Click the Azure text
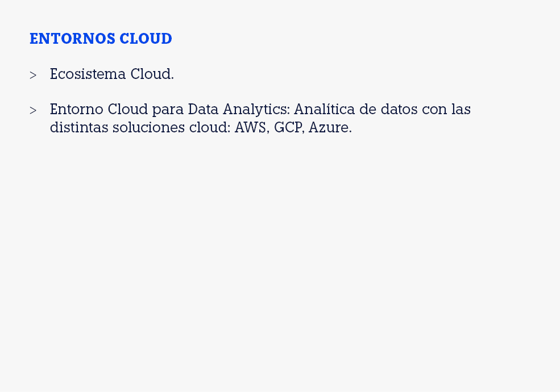 329,127
